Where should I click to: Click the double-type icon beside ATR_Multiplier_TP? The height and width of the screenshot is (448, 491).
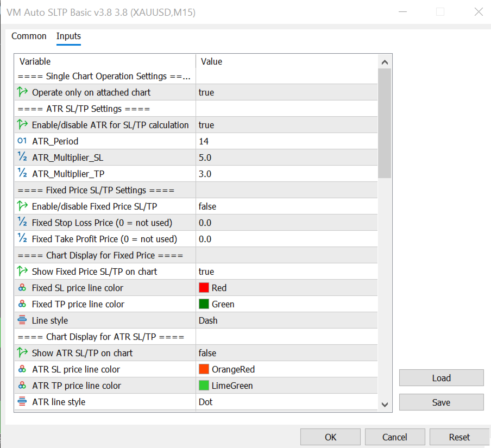coord(22,174)
